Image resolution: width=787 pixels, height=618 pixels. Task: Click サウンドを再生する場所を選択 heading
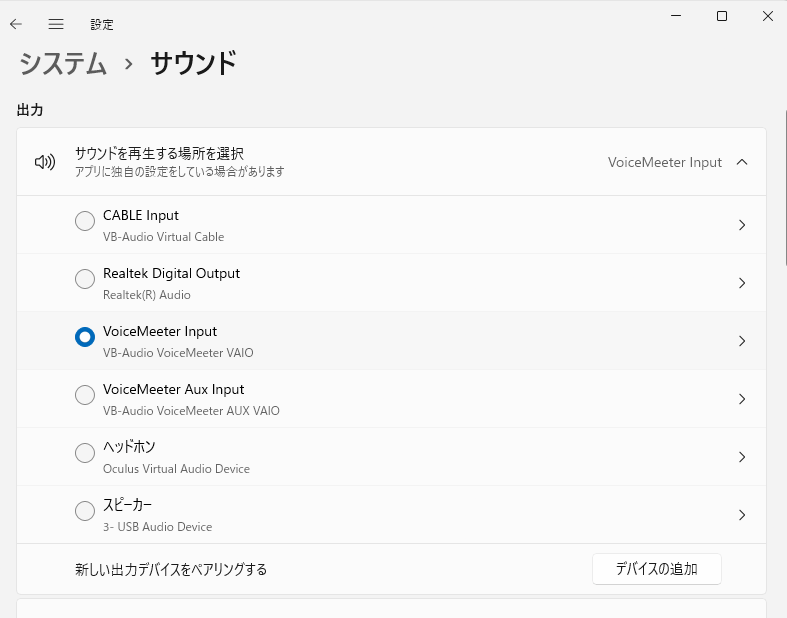159,153
